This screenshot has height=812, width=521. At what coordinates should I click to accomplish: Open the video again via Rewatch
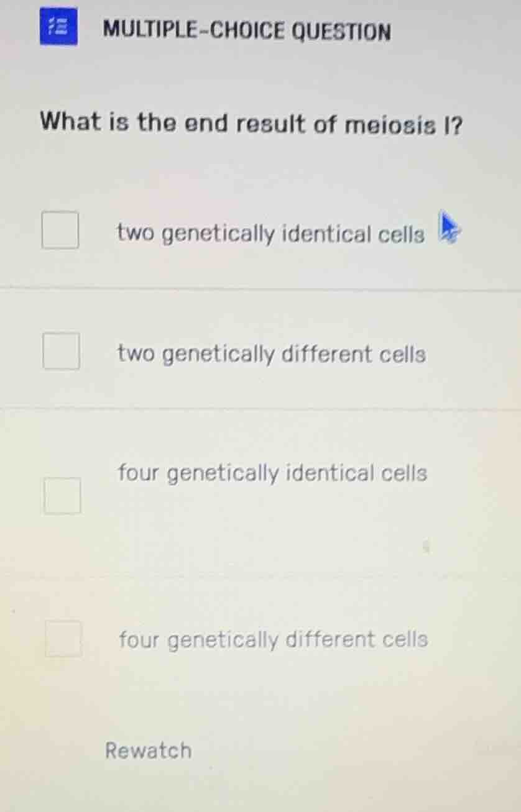[148, 750]
